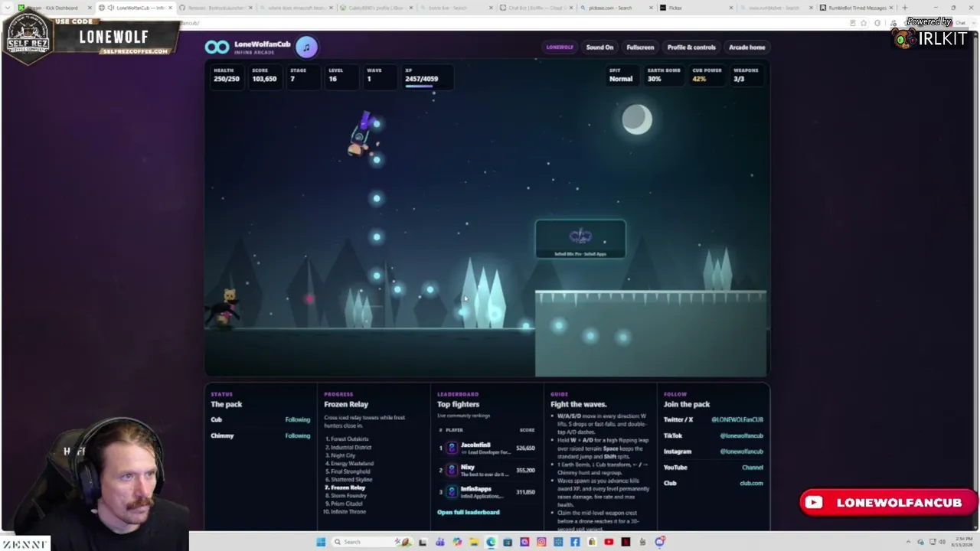The height and width of the screenshot is (551, 980).
Task: Launch YouTube from the taskbar
Action: click(609, 542)
